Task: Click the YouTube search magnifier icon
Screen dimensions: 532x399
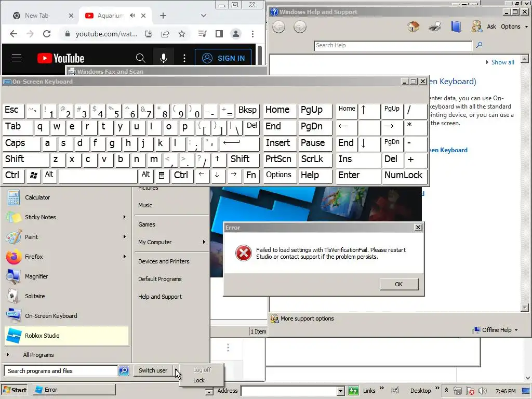Action: tap(140, 58)
